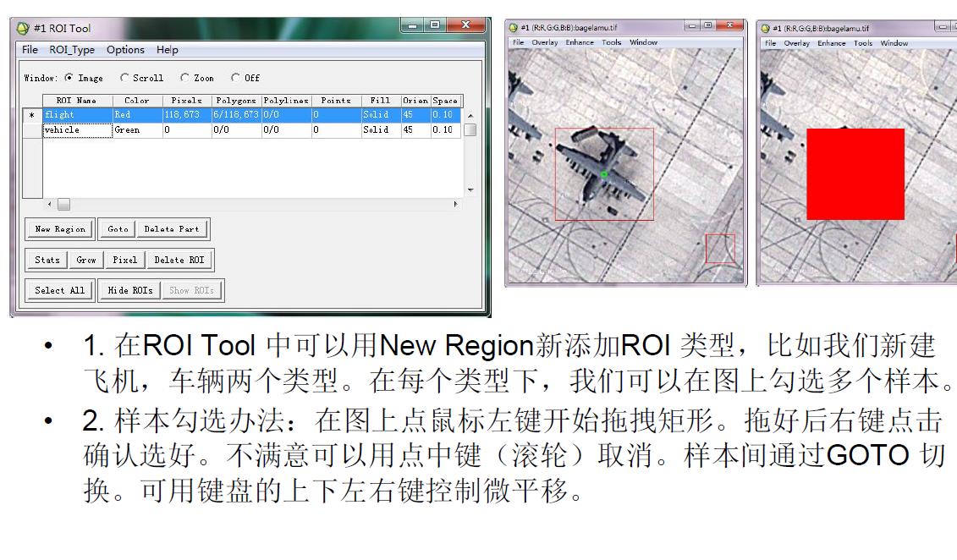Open Overlay menu in middle bagelamu.tif window
Screen dimensions: 957x560
point(545,42)
